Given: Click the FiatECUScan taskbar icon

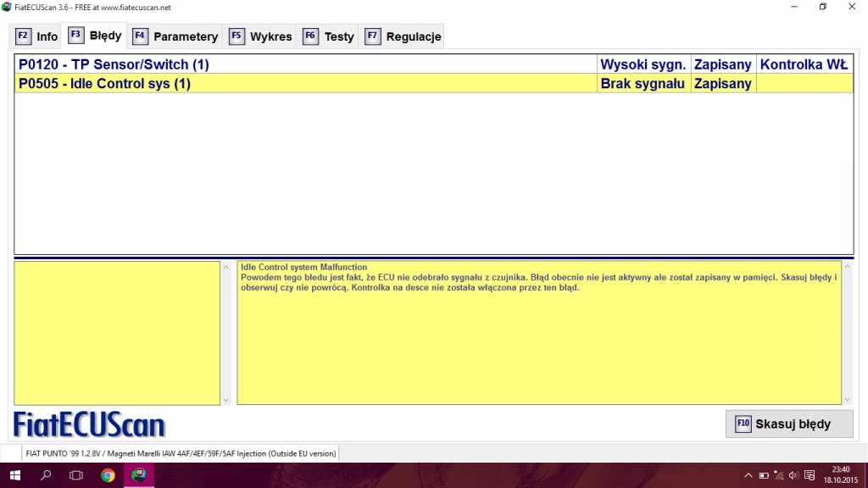Looking at the screenshot, I should click(x=139, y=475).
